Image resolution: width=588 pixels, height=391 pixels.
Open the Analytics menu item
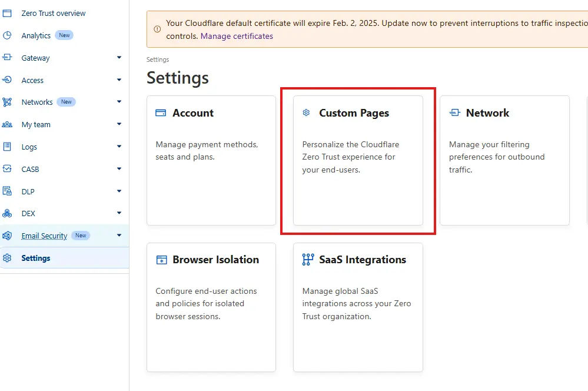(x=36, y=36)
